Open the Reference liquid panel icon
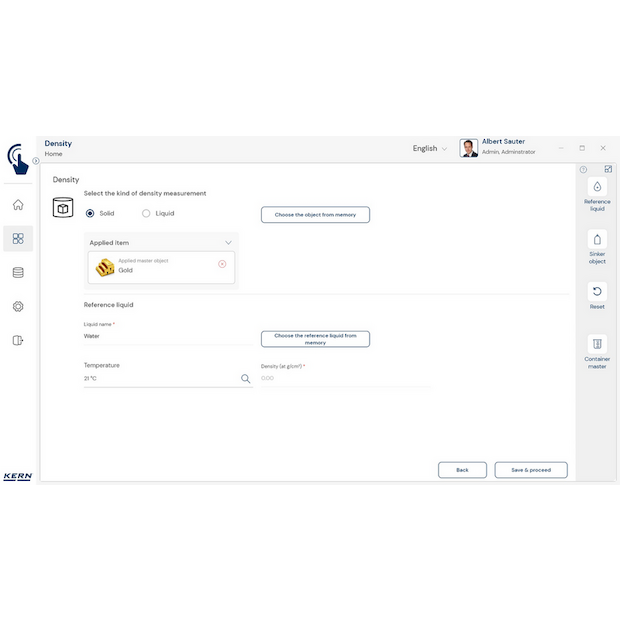 point(597,187)
